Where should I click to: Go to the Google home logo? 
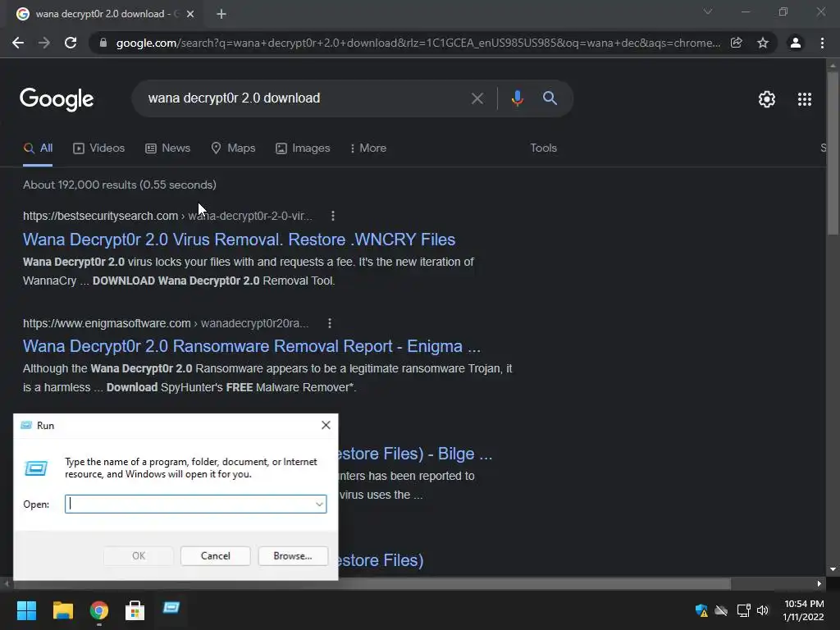[57, 99]
